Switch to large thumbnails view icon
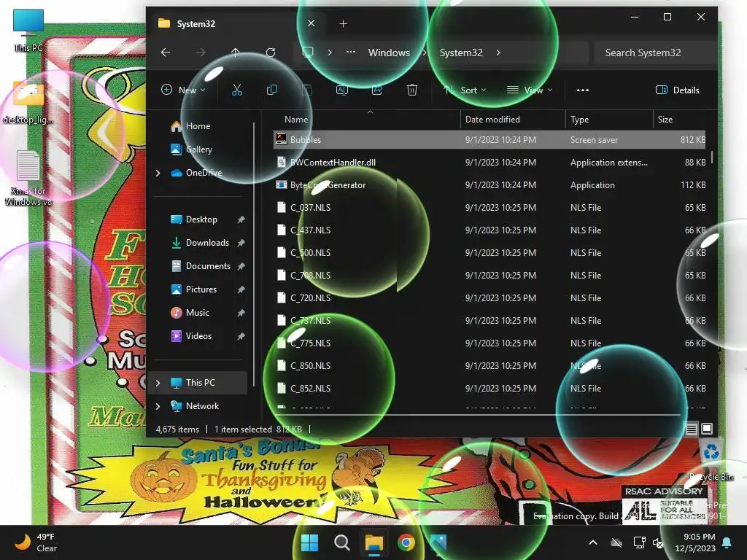Viewport: 747px width, 560px height. point(707,429)
